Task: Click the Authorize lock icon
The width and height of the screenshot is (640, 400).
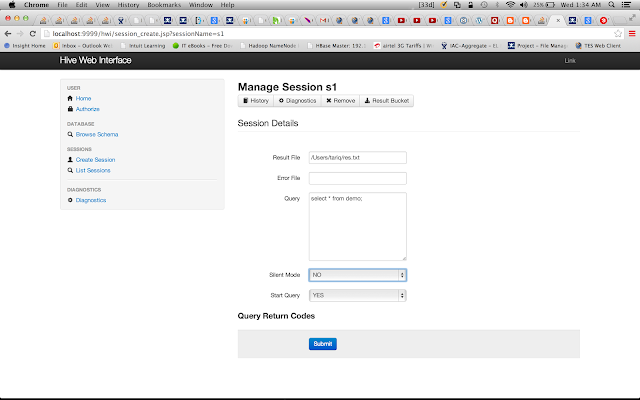Action: [70, 109]
